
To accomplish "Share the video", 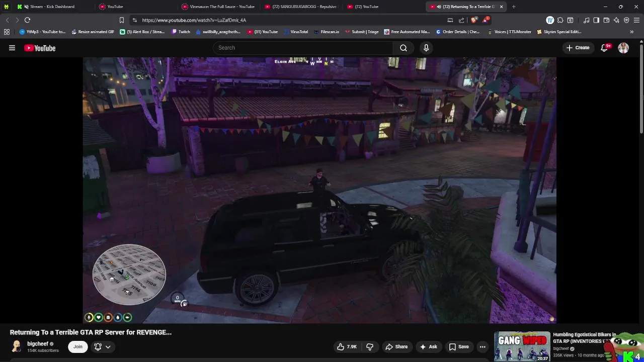I will [x=396, y=346].
